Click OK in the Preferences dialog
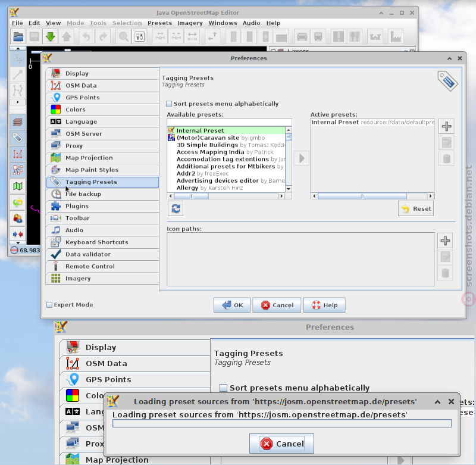 (x=232, y=305)
